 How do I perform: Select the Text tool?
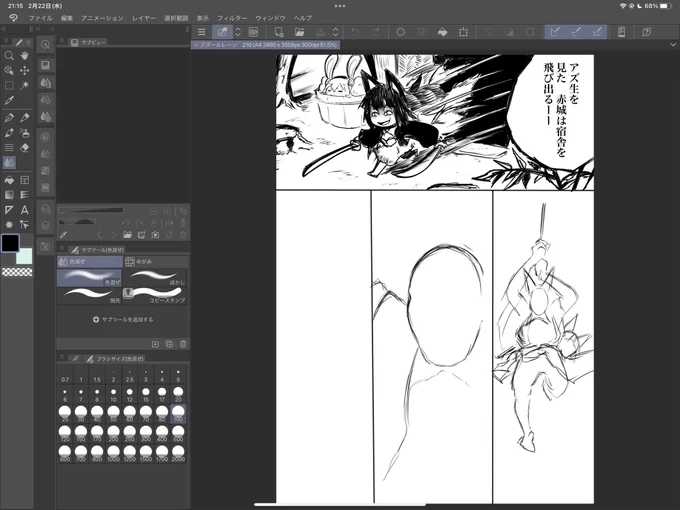[x=25, y=210]
